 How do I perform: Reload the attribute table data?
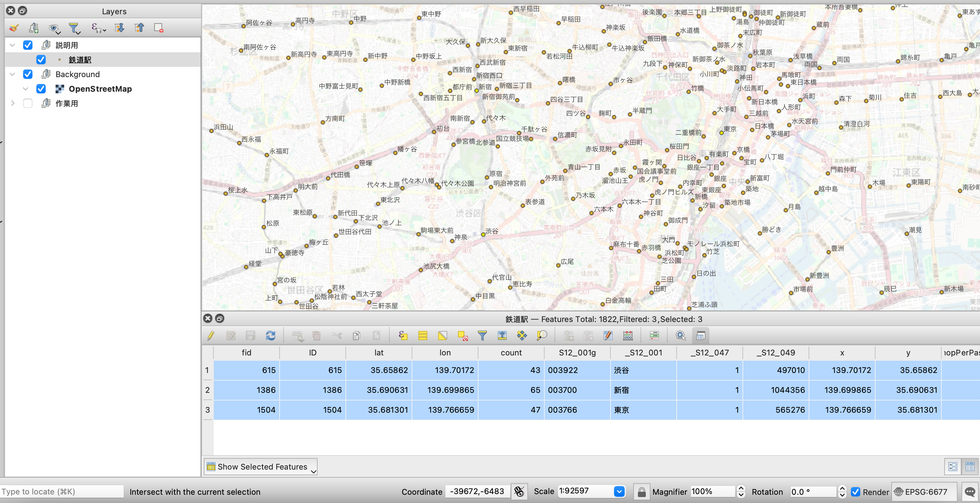271,335
